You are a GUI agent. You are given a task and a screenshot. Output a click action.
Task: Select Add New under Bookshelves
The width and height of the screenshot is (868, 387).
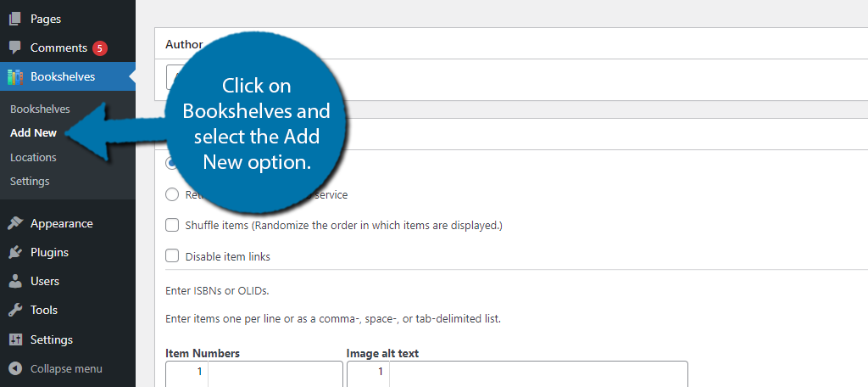(x=33, y=133)
